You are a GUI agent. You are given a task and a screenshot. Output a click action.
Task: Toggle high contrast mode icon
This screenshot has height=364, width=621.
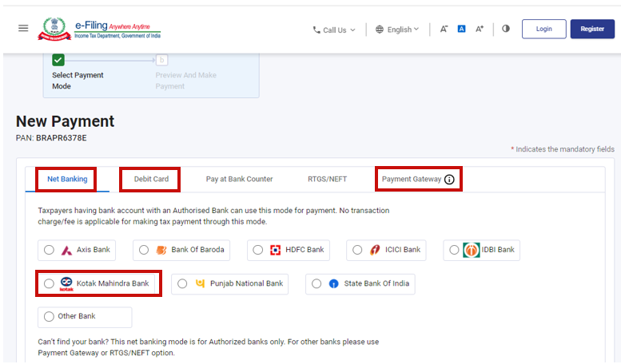point(505,29)
